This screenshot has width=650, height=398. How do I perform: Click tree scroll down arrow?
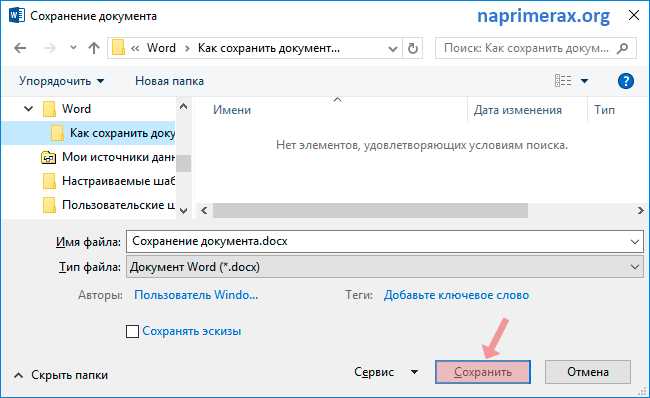[184, 211]
